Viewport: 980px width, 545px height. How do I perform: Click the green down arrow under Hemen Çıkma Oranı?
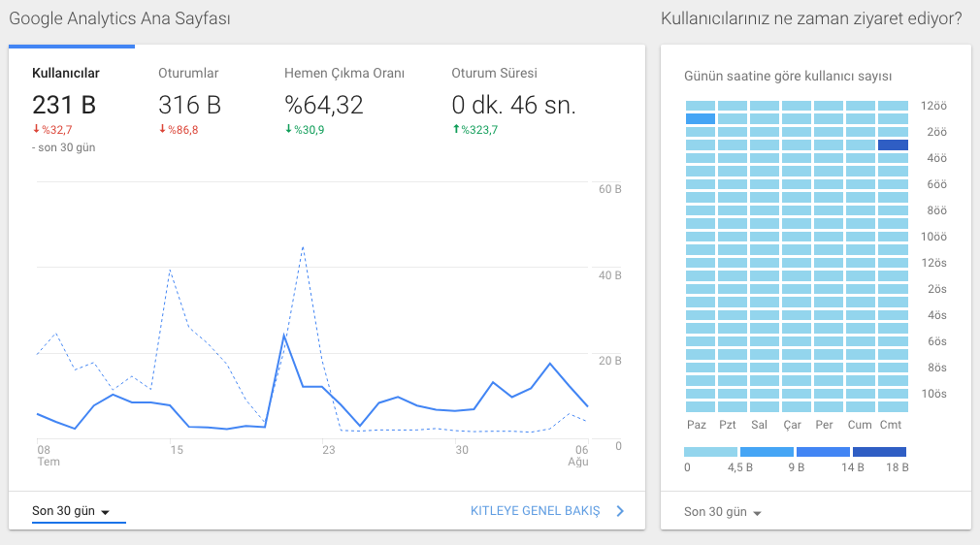(x=289, y=129)
